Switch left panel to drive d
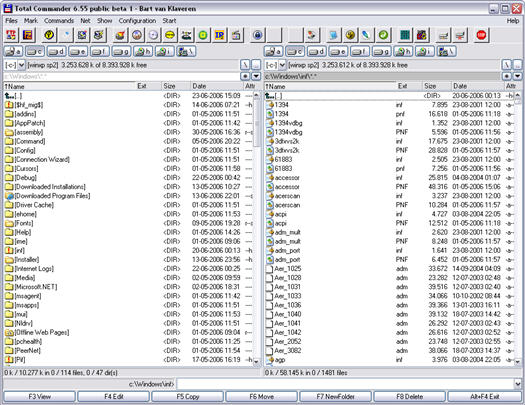This screenshot has width=525, height=405. point(56,52)
